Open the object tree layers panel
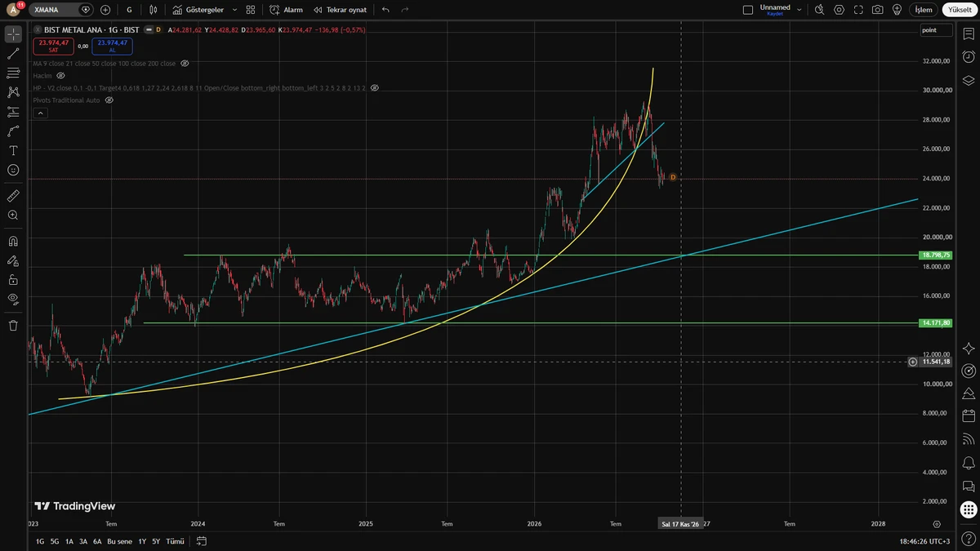Image resolution: width=980 pixels, height=551 pixels. [969, 80]
